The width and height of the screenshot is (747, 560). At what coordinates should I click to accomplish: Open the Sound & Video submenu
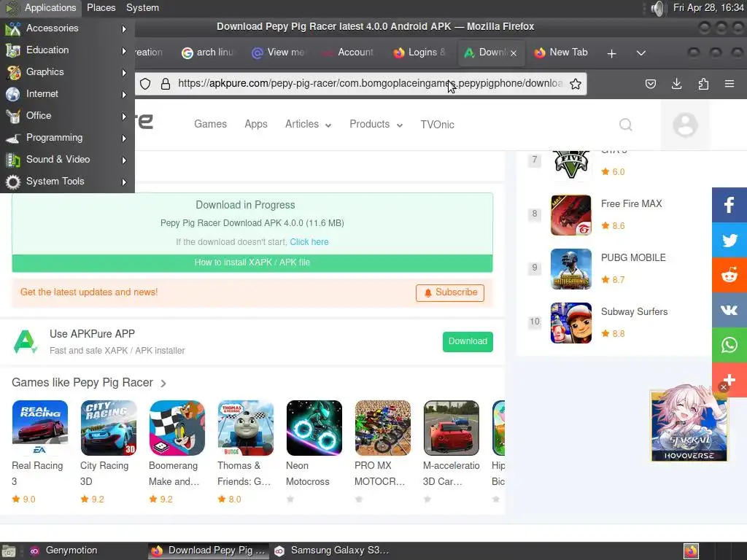coord(67,160)
